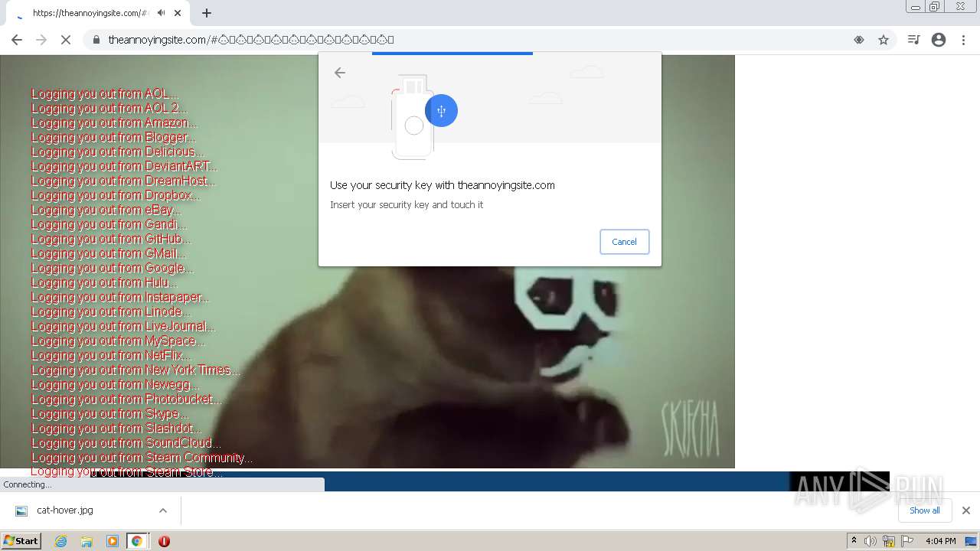
Task: Mute the tab via speaker icon
Action: 161,13
